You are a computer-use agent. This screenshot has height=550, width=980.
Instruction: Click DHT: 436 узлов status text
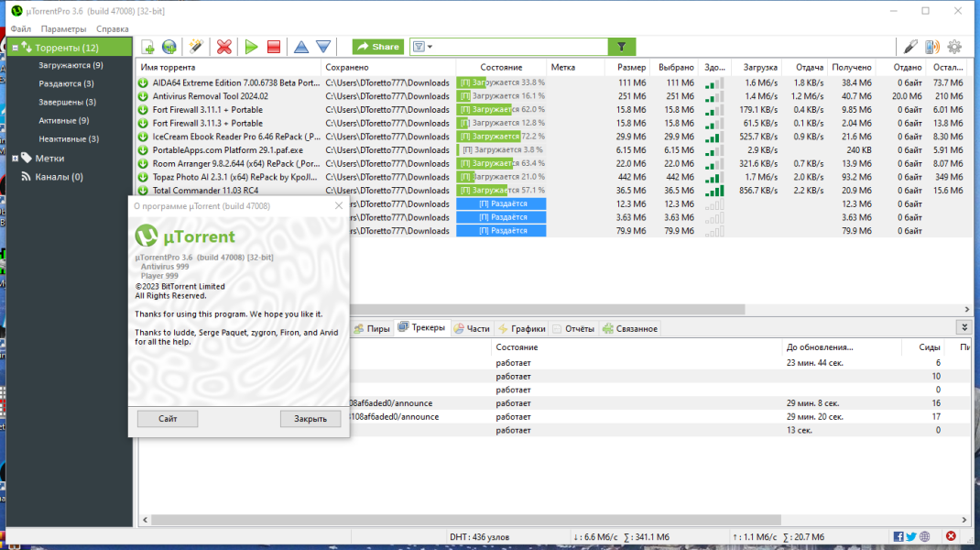(479, 537)
